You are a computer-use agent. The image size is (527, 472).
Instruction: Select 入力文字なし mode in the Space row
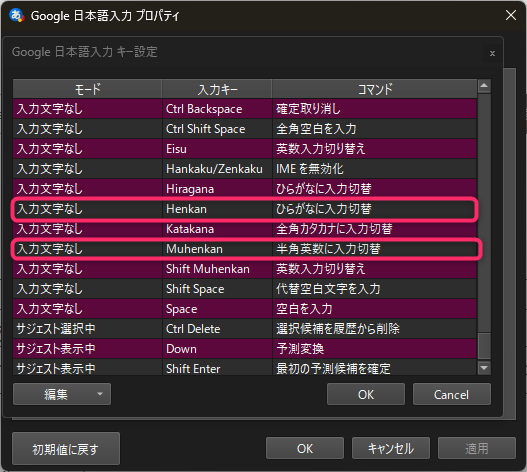point(87,309)
